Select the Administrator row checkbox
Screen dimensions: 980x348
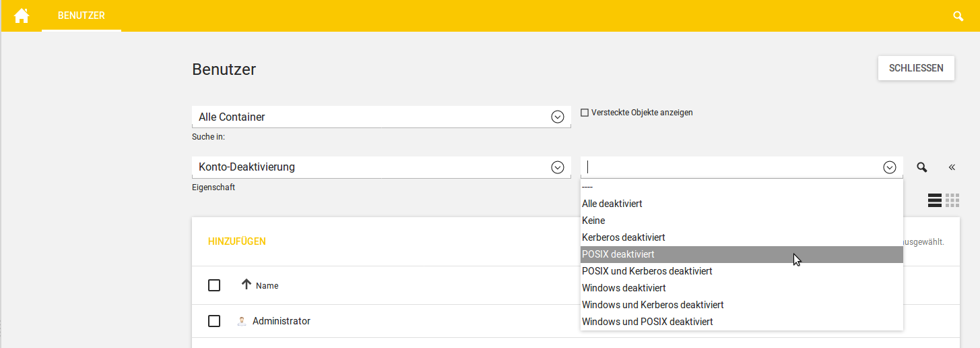coord(214,321)
